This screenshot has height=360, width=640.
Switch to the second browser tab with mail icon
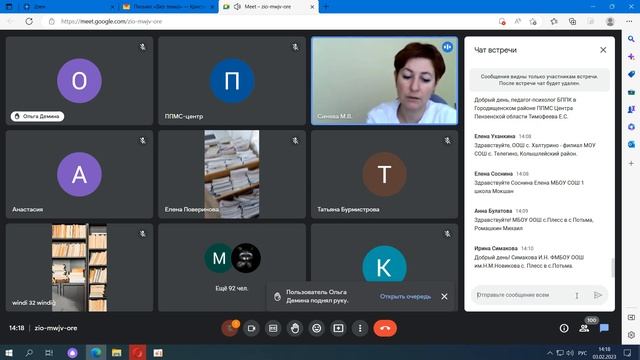pos(169,7)
